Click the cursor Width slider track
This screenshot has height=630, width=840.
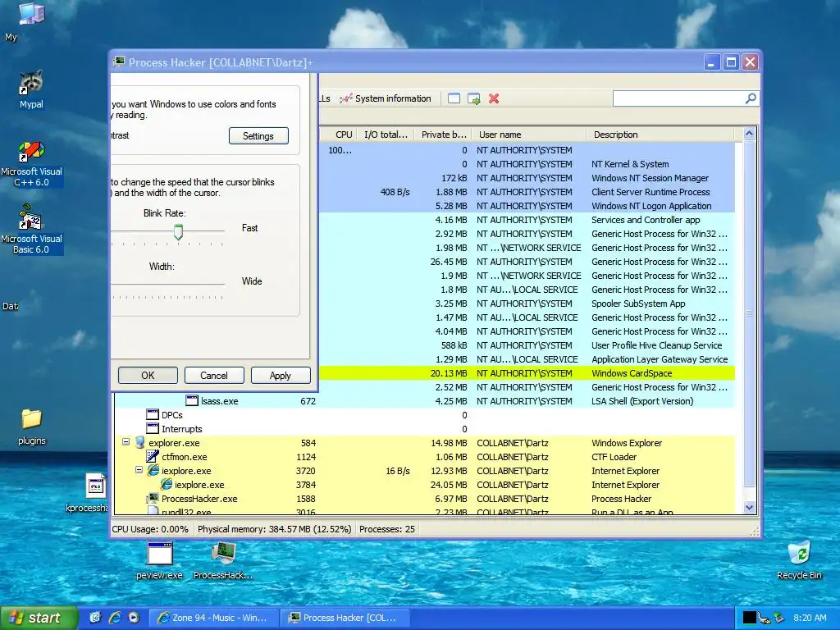point(167,284)
